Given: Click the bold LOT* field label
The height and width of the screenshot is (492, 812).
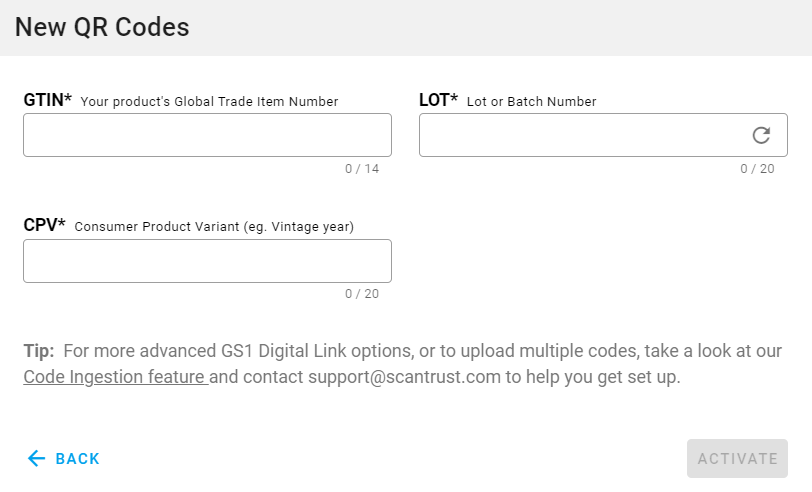Looking at the screenshot, I should coord(438,100).
